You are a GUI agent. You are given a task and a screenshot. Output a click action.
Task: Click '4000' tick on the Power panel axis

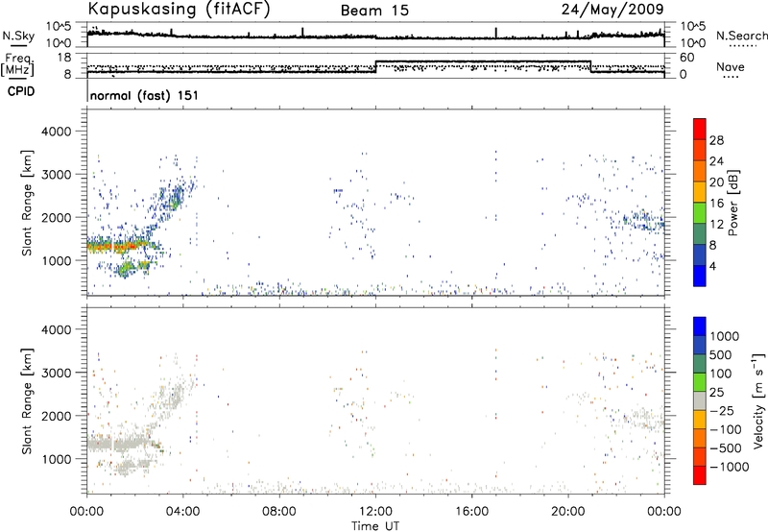pos(57,132)
